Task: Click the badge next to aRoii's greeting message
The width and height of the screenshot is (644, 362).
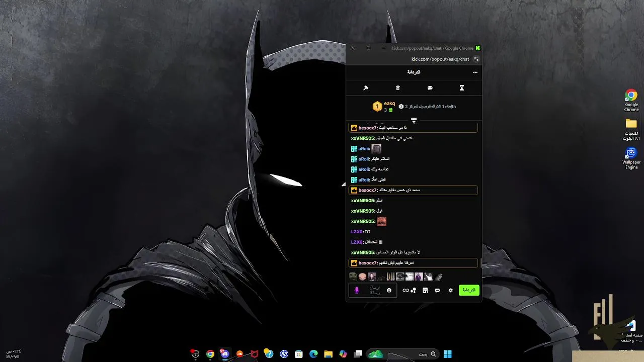Action: (x=354, y=159)
